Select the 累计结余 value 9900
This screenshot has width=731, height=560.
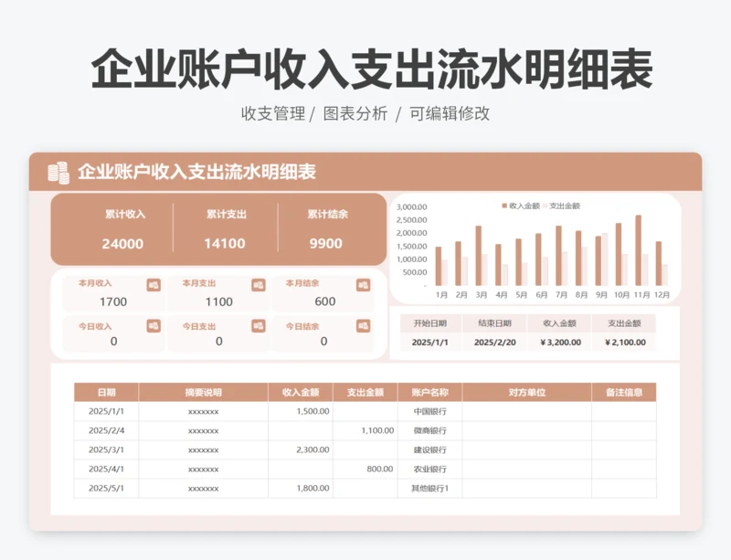pyautogui.click(x=325, y=243)
